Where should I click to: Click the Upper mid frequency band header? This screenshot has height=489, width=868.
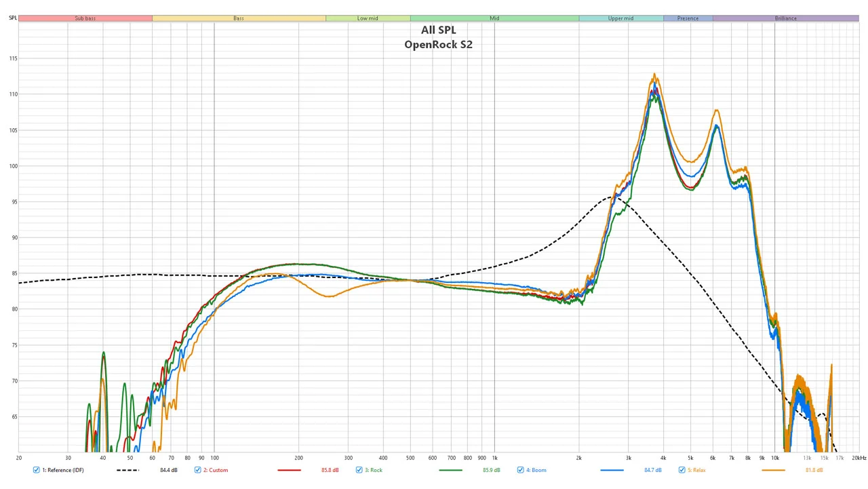621,18
